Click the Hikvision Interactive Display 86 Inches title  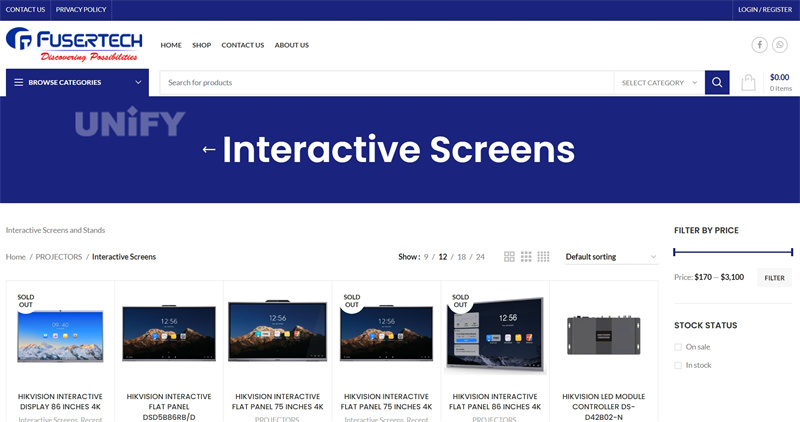(x=60, y=402)
